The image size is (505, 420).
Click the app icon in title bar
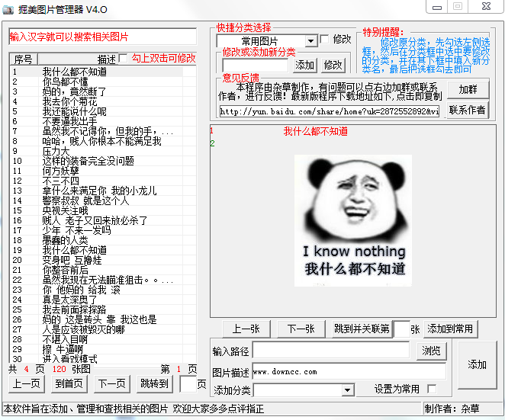(x=8, y=10)
